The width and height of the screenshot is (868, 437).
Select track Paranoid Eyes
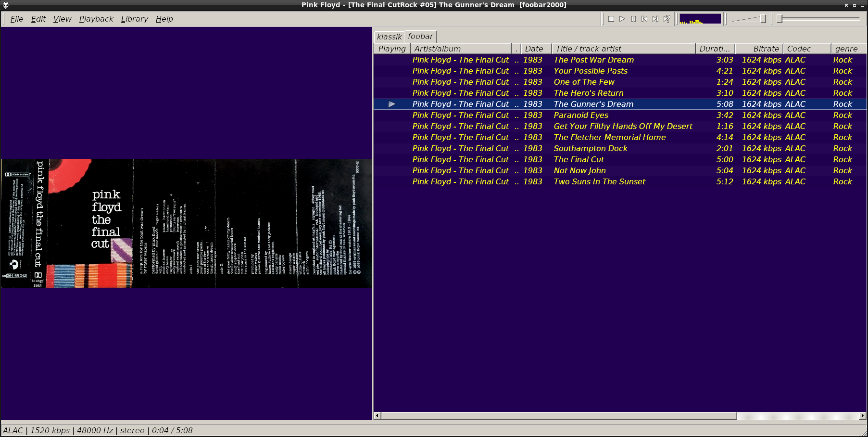click(620, 115)
